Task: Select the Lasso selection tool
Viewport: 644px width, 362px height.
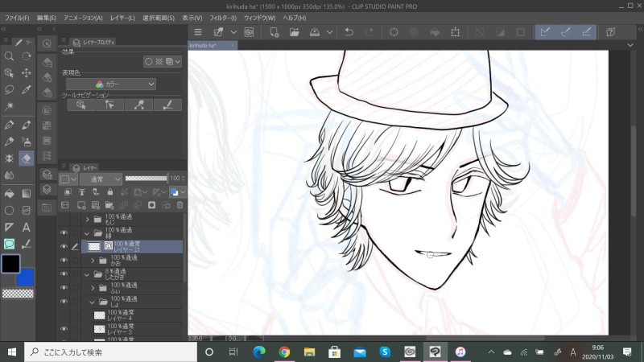Action: [9, 89]
